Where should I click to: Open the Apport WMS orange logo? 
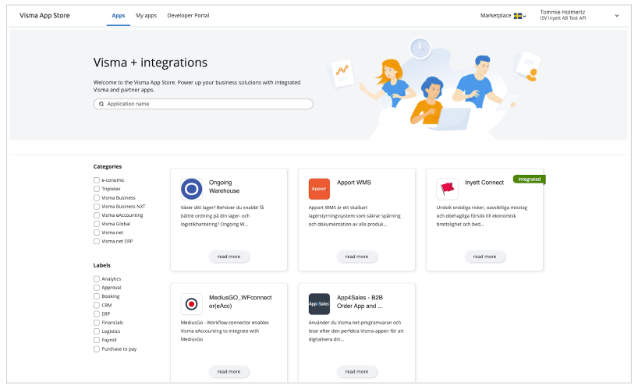[319, 189]
